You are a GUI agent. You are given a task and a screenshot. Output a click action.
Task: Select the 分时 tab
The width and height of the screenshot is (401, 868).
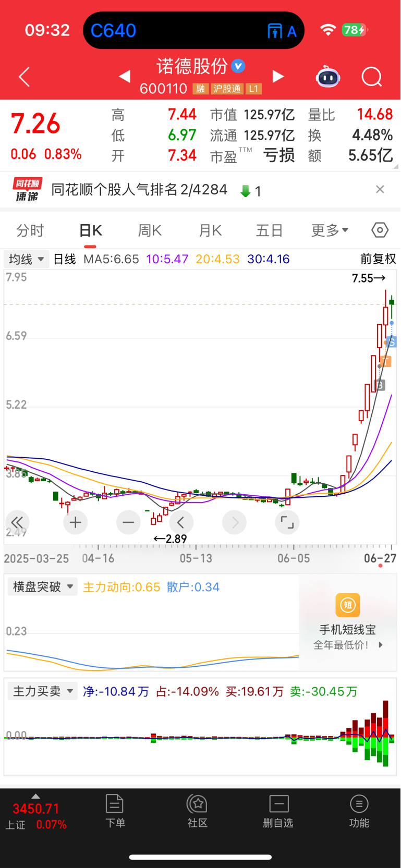click(30, 230)
